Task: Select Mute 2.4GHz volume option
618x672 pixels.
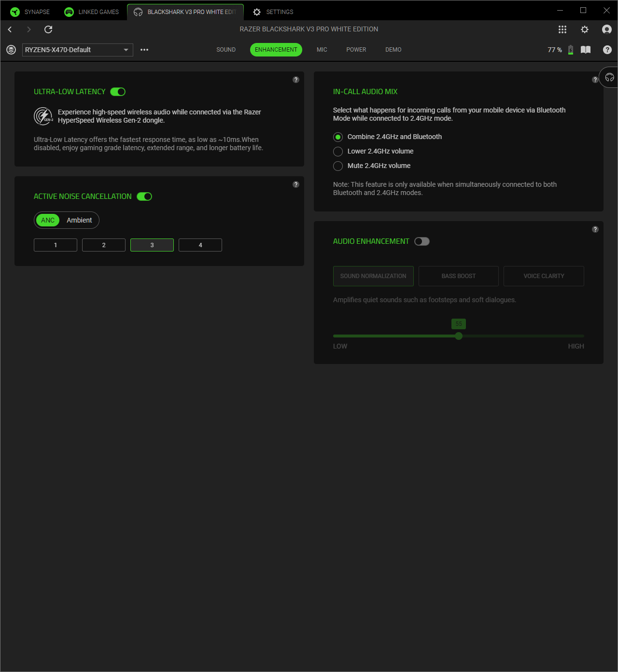Action: (338, 166)
